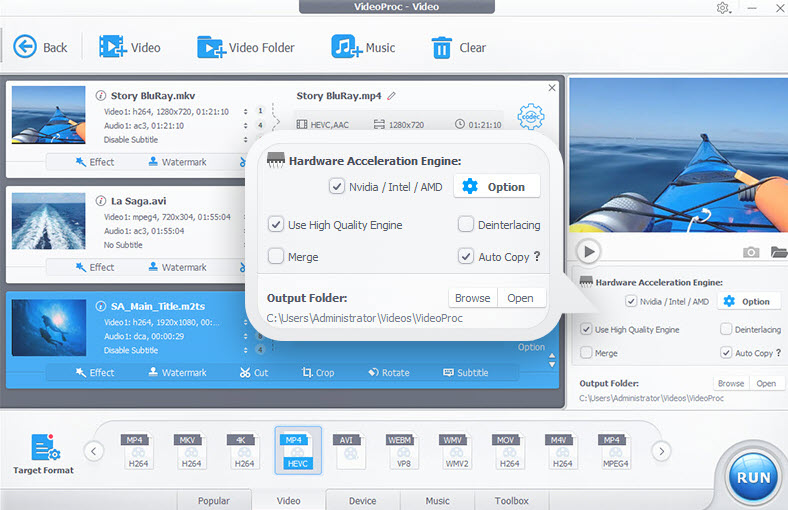Remove Story BluRay item with X
This screenshot has height=510, width=788.
click(552, 87)
